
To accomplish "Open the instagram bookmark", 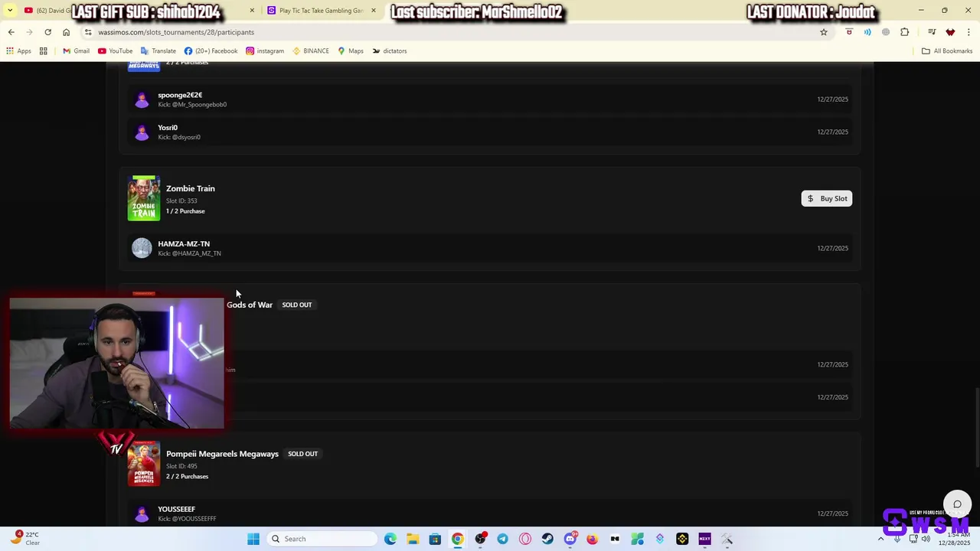I will [x=265, y=51].
